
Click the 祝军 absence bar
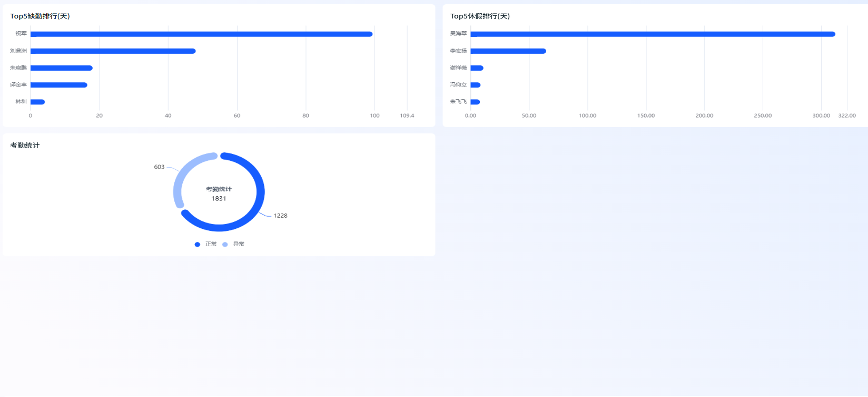201,34
